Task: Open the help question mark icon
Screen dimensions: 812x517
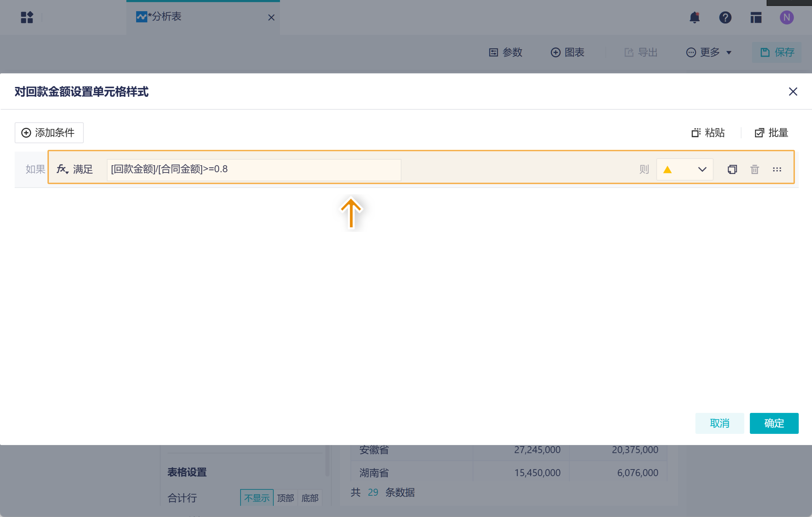Action: (x=725, y=17)
